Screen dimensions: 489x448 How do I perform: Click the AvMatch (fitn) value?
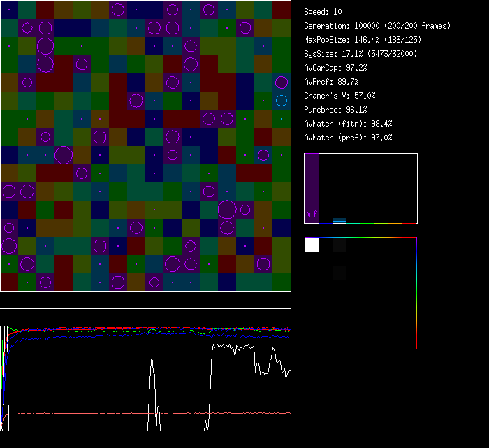(348, 124)
